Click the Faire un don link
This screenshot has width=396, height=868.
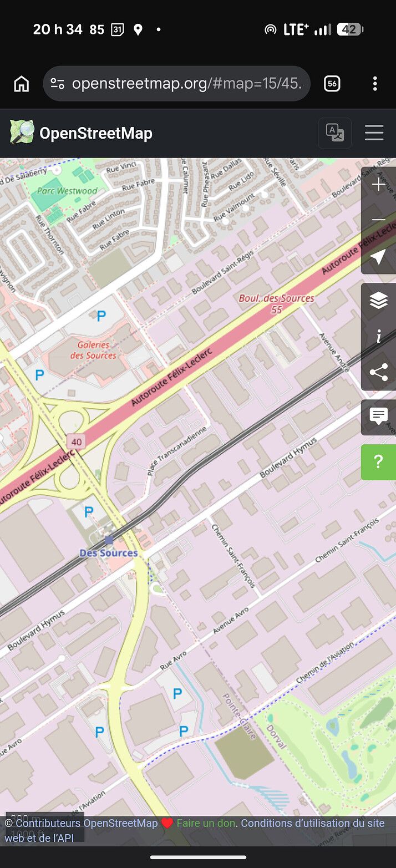[x=206, y=823]
